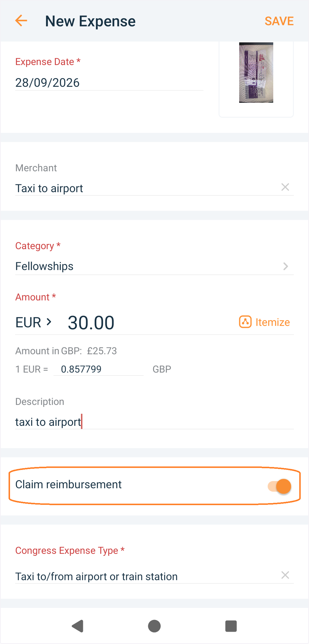Viewport: 309px width, 644px height.
Task: Toggle the Claim reimbursement switch
Action: click(280, 486)
